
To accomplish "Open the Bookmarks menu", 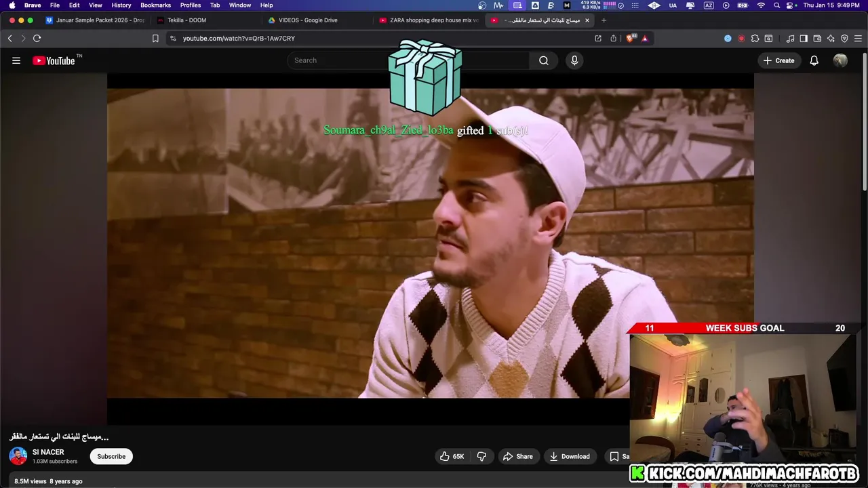I will [x=156, y=5].
